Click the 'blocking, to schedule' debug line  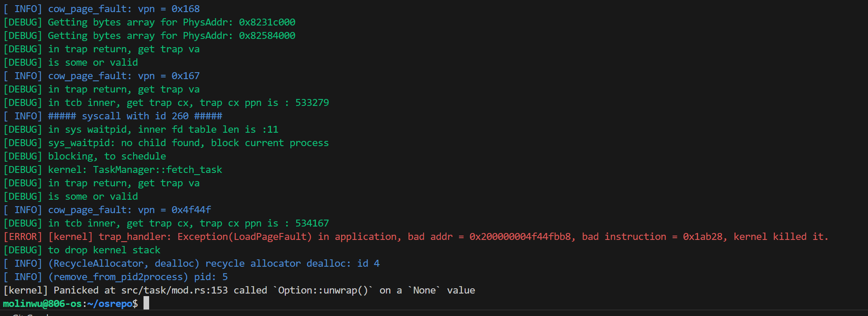(x=107, y=156)
